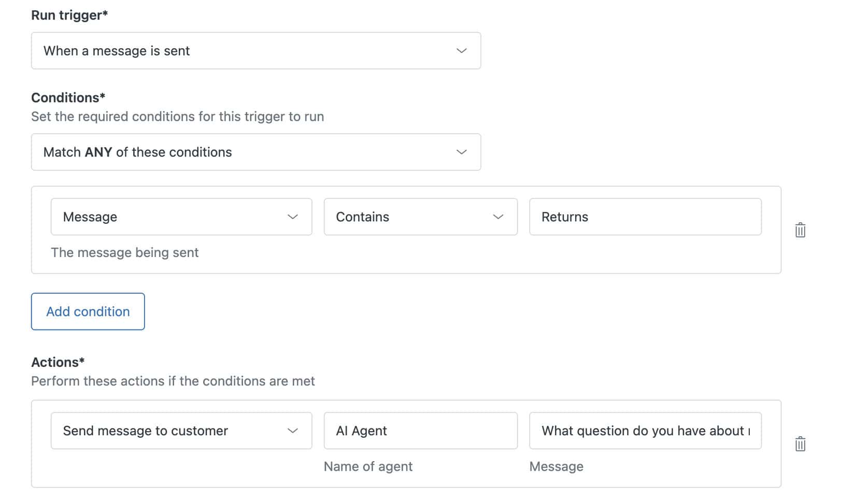Image resolution: width=868 pixels, height=501 pixels.
Task: Click 'The message being sent' helper text
Action: pyautogui.click(x=124, y=253)
